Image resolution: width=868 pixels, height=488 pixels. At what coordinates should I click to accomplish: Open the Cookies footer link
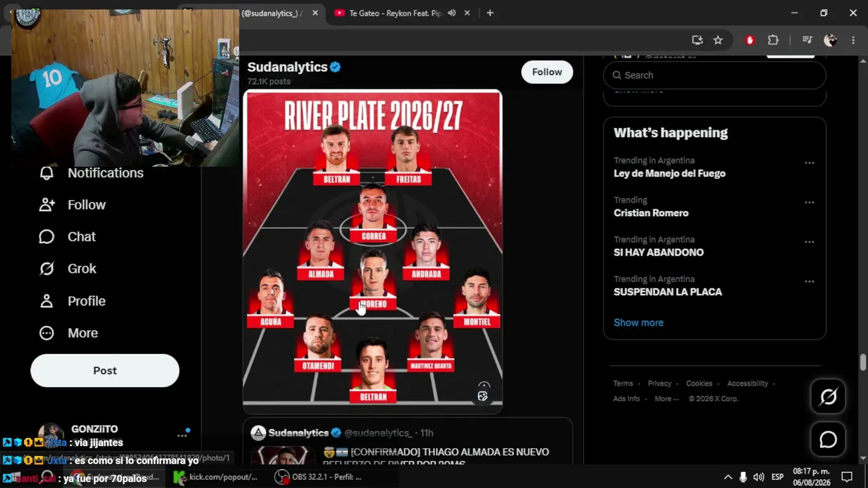click(699, 384)
